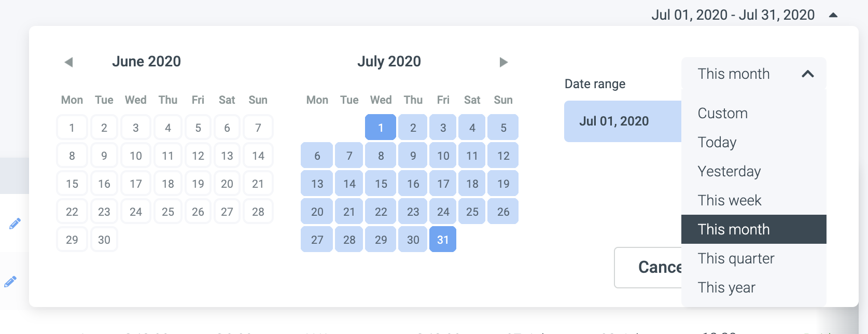
Task: Open the Jul 01, 2020 - Jul 31, 2020 range header
Action: (x=733, y=15)
